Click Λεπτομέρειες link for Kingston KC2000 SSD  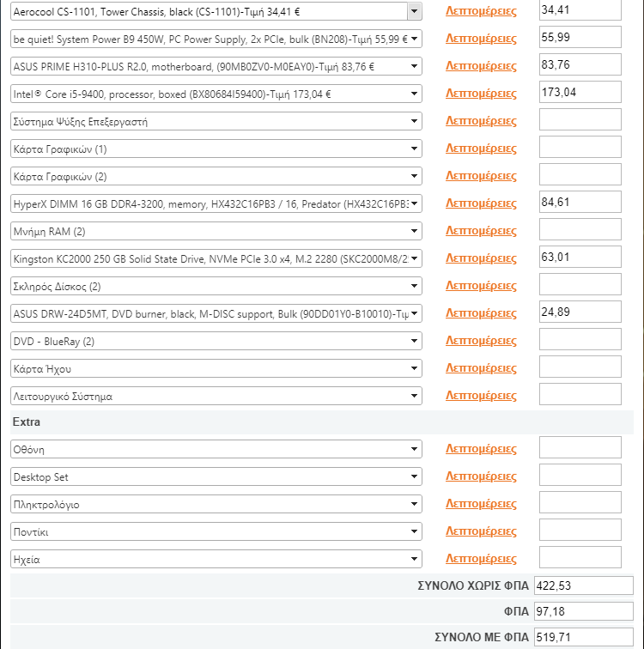(x=481, y=258)
